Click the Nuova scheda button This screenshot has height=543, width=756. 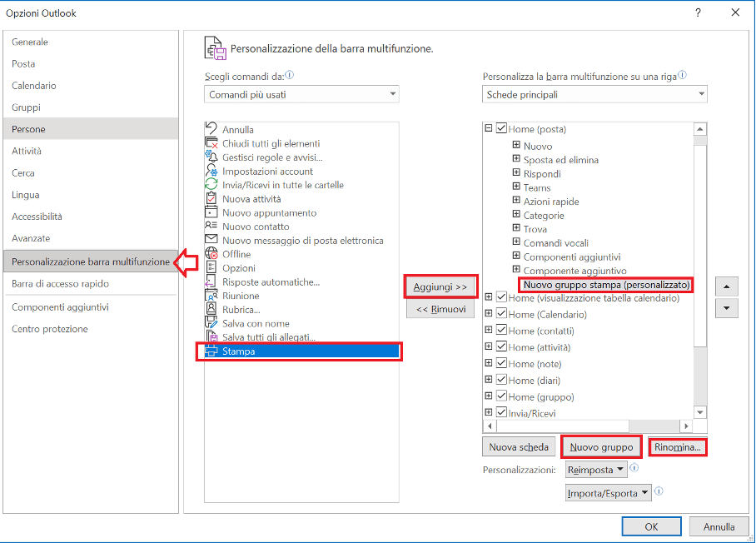click(519, 447)
